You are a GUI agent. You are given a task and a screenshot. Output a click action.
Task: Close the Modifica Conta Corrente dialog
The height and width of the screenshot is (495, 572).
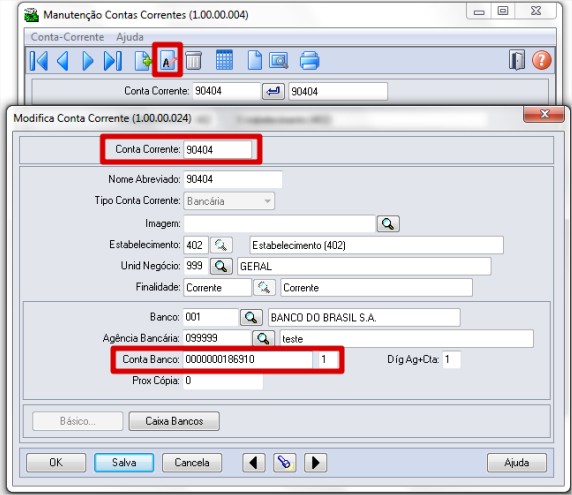point(544,114)
